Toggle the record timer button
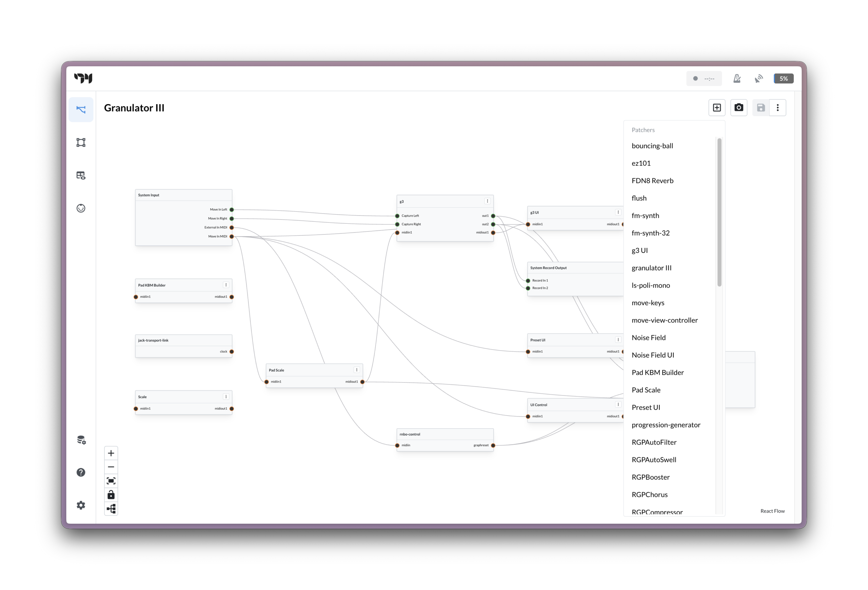Viewport: 868px width, 590px height. [x=704, y=78]
